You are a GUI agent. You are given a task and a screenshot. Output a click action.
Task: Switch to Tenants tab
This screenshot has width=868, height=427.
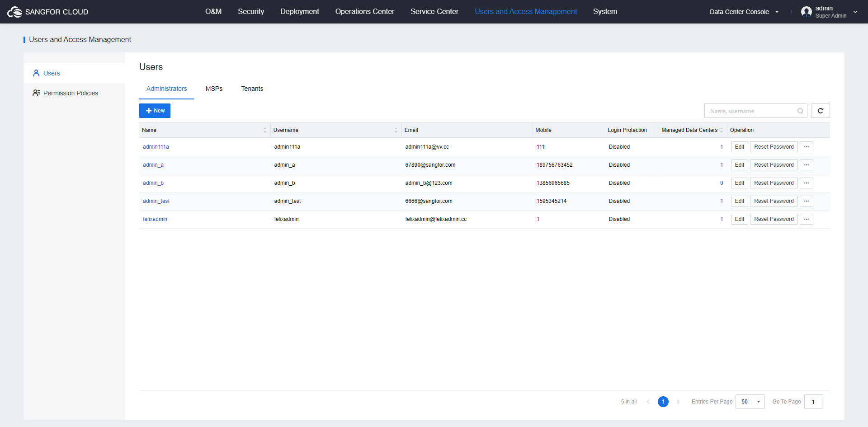click(252, 89)
